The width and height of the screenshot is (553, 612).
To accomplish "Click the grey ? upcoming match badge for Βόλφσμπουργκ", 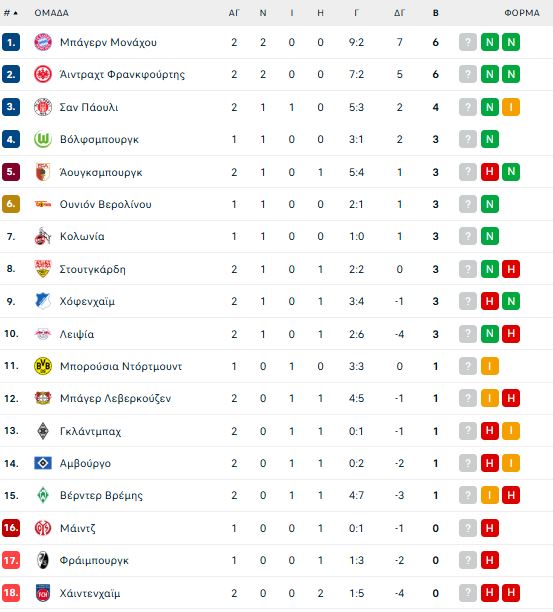I will coord(468,139).
